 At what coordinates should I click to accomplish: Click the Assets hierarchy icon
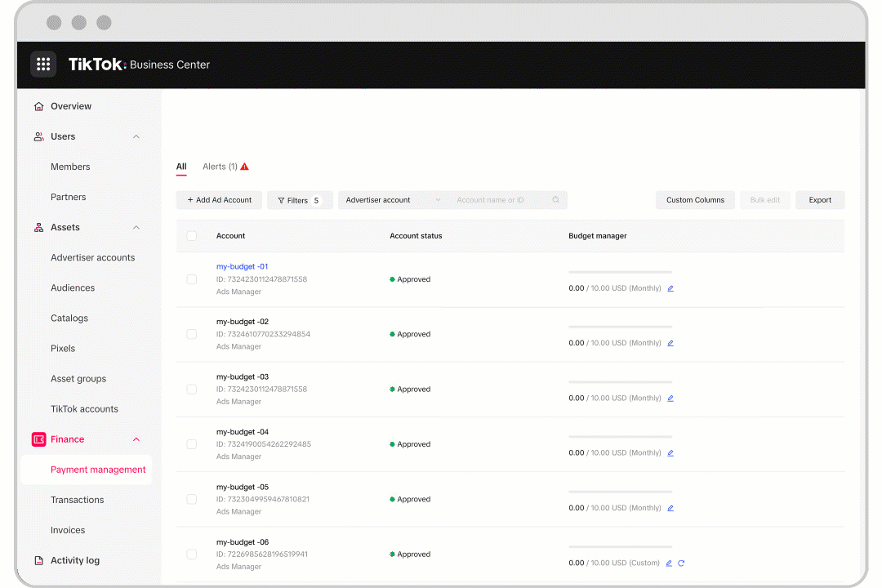[x=39, y=227]
